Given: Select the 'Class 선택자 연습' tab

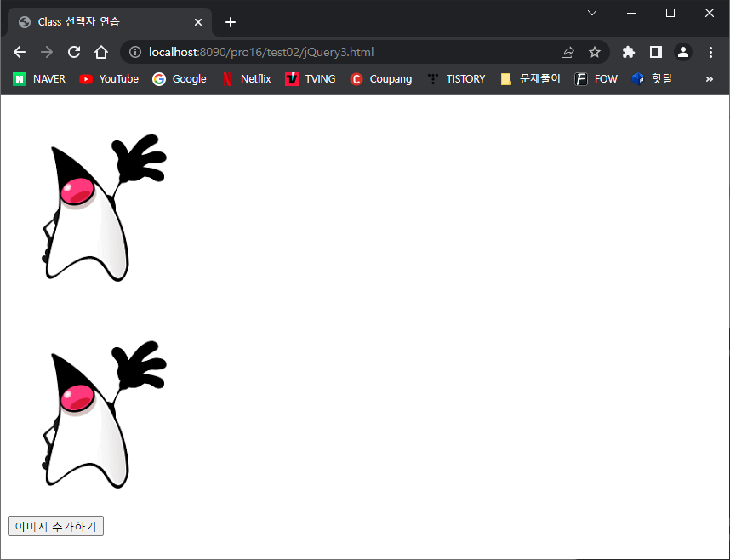Looking at the screenshot, I should pyautogui.click(x=110, y=22).
